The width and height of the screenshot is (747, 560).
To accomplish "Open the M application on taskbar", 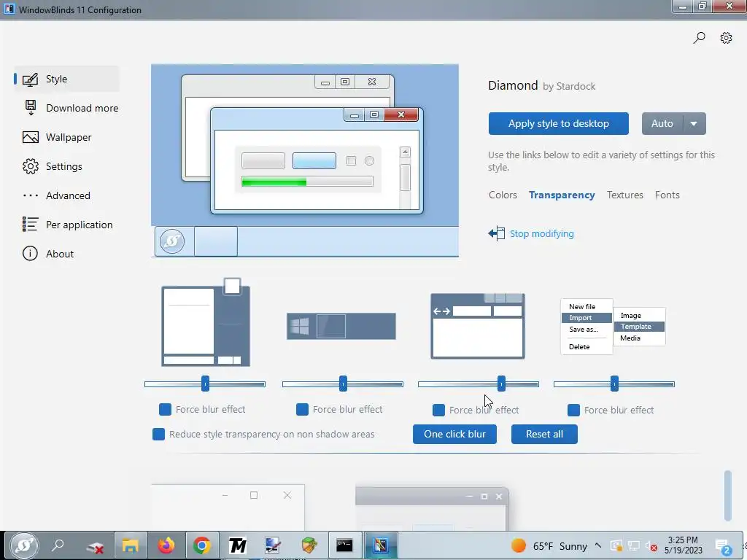I will 237,545.
